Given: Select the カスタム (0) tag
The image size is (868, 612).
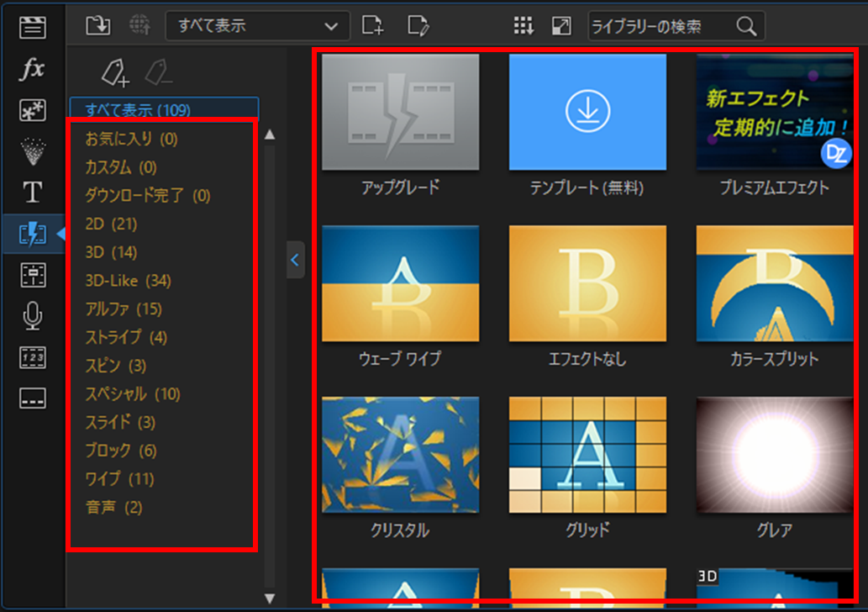Looking at the screenshot, I should pyautogui.click(x=121, y=166).
